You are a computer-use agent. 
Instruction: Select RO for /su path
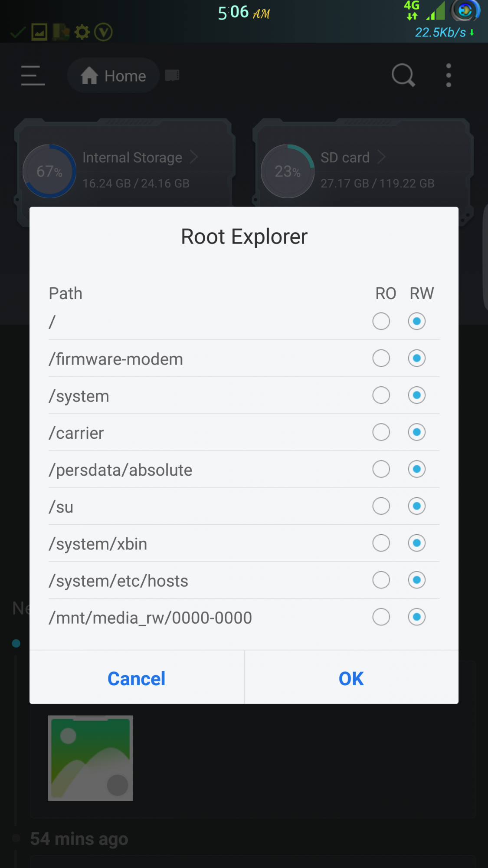click(x=381, y=506)
